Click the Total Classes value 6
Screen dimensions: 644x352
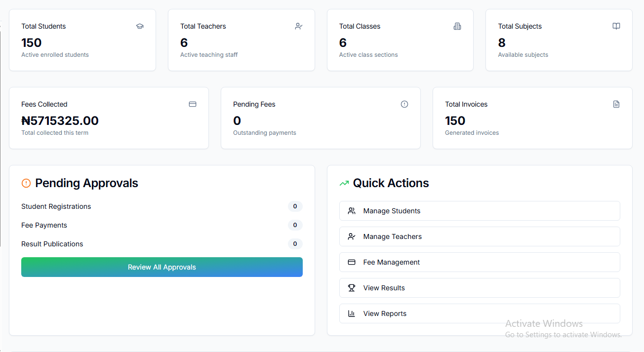[x=343, y=42]
